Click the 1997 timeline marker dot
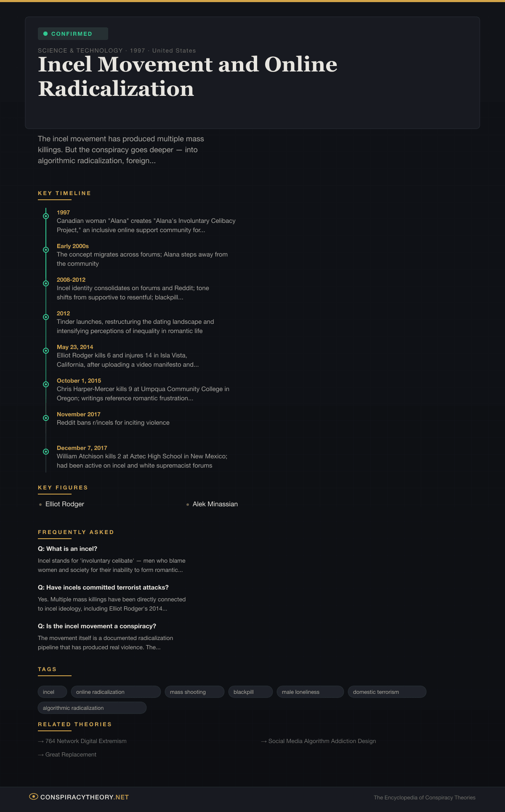 coord(46,216)
